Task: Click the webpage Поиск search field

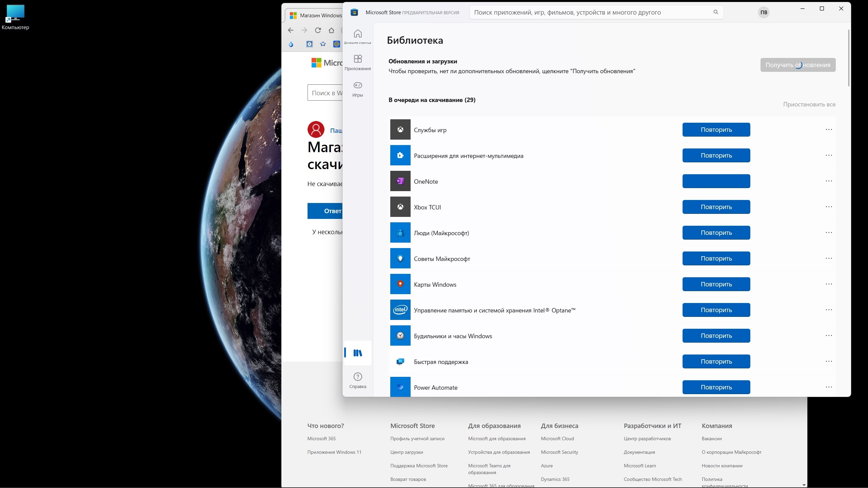Action: point(325,93)
